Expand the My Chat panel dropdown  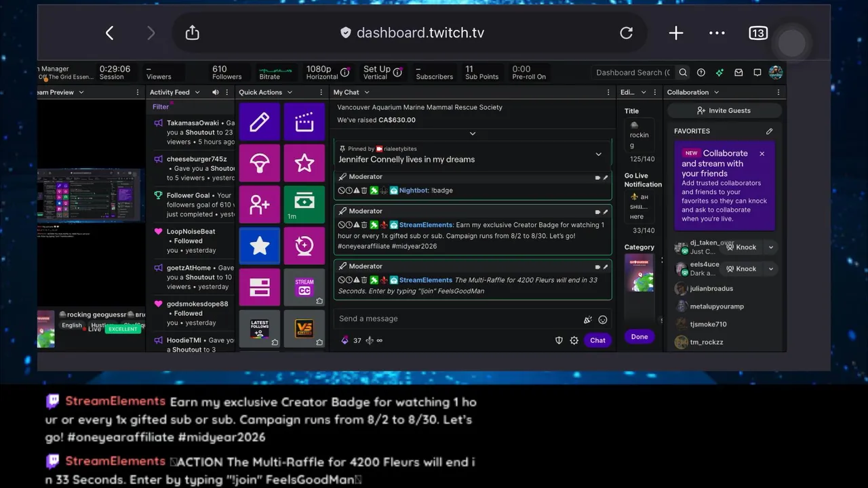click(367, 92)
